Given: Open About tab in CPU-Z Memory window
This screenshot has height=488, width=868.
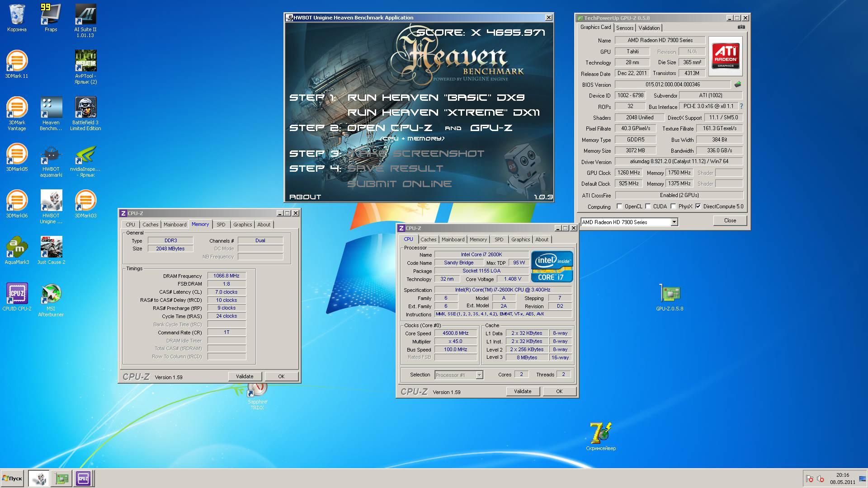Looking at the screenshot, I should 264,225.
